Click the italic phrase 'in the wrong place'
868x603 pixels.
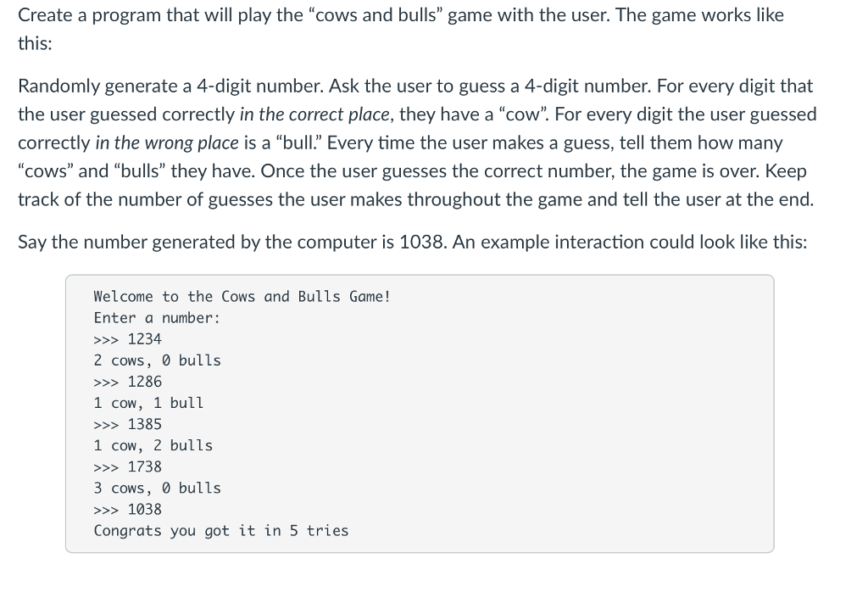167,142
